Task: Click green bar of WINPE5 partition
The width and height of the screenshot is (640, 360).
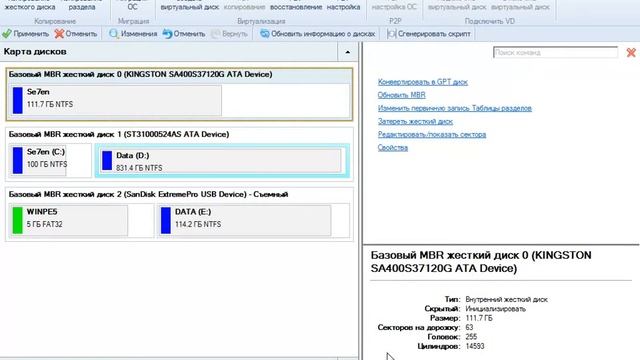Action: (x=18, y=220)
